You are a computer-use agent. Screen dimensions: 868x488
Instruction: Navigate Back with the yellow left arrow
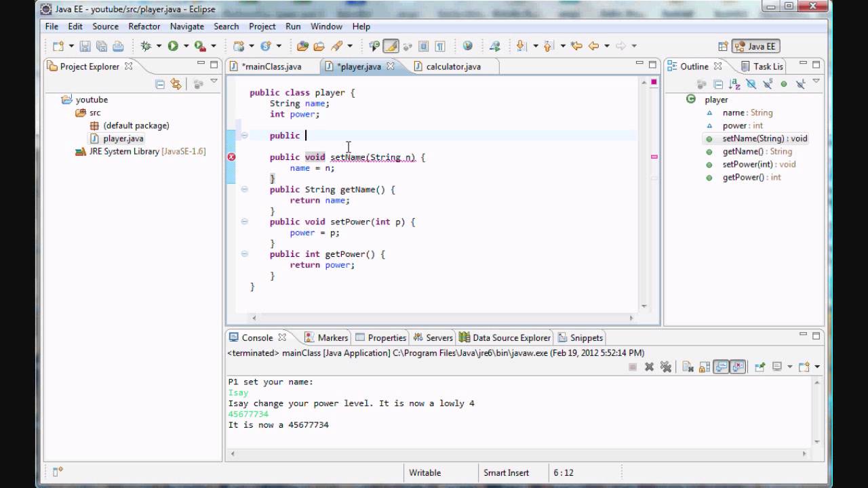pyautogui.click(x=593, y=46)
